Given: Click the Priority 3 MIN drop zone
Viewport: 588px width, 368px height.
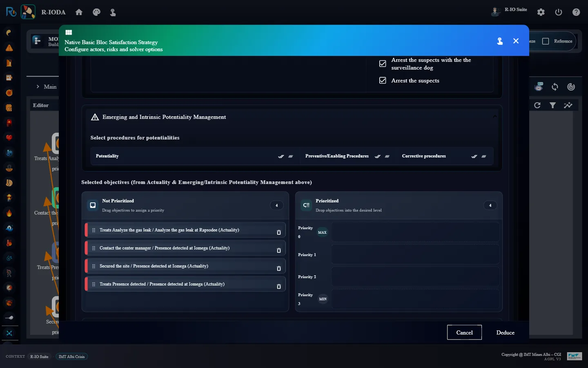Looking at the screenshot, I should click(415, 299).
